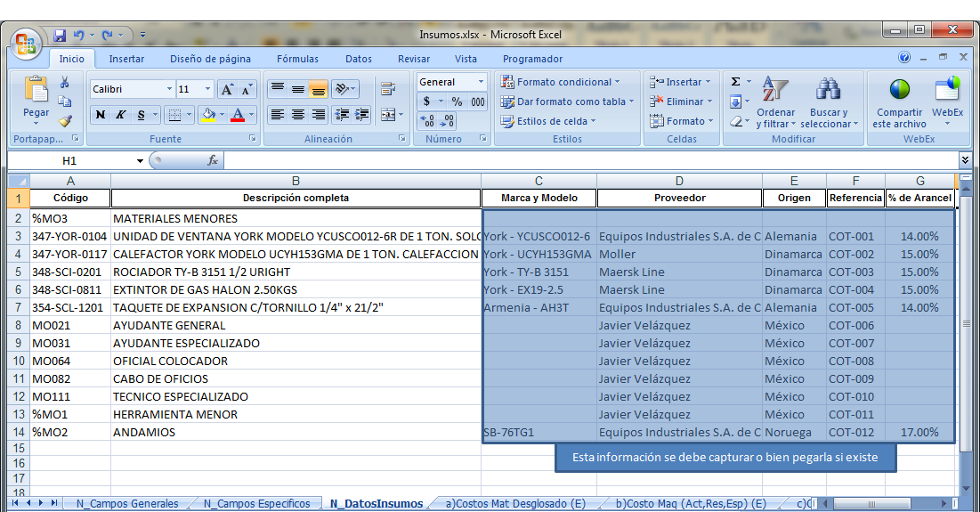980x512 pixels.
Task: Apply thousands separator style 000
Action: [x=477, y=102]
